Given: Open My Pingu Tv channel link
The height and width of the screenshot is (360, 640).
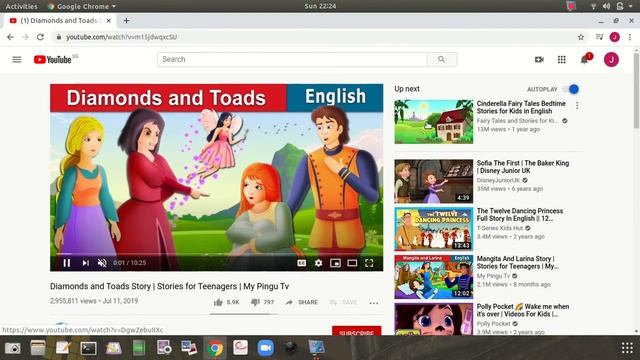Looking at the screenshot, I should point(493,276).
